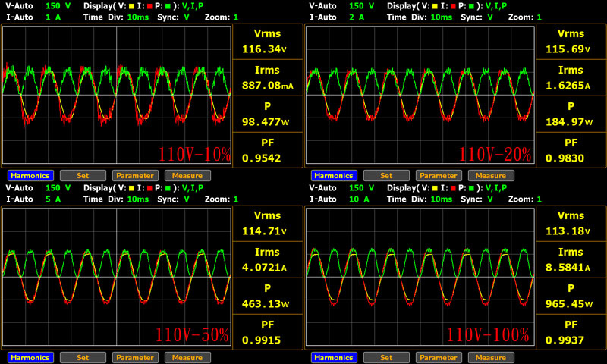The width and height of the screenshot is (607, 364).
Task: Select Measure in the 110V-100% panel
Action: (491, 357)
